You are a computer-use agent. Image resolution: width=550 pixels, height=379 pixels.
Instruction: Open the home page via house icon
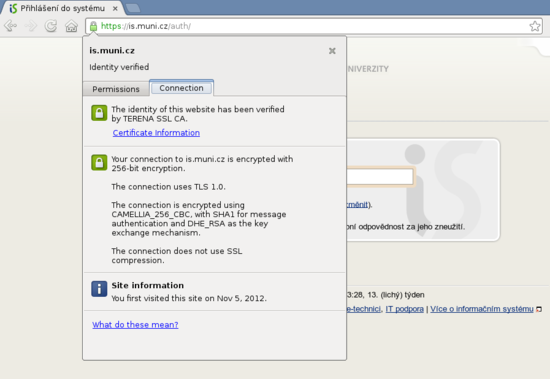pyautogui.click(x=72, y=26)
